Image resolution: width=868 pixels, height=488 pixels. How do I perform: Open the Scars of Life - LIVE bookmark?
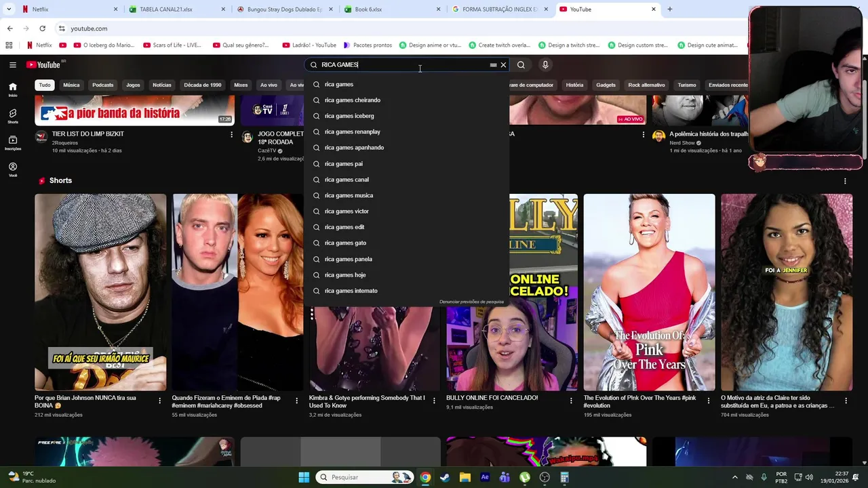[x=172, y=45]
